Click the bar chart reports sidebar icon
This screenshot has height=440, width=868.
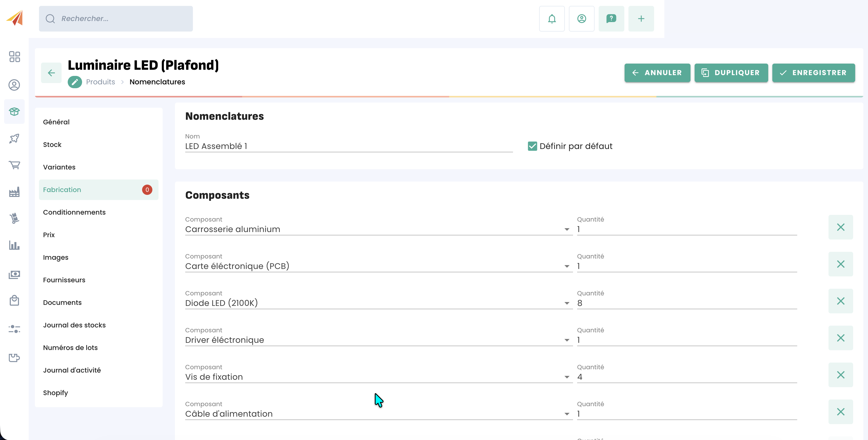coord(14,245)
